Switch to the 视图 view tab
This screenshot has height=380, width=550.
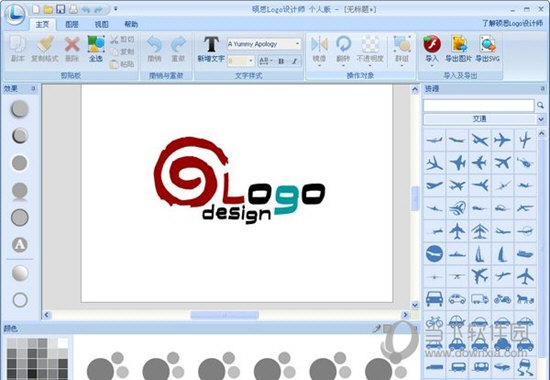(x=101, y=24)
